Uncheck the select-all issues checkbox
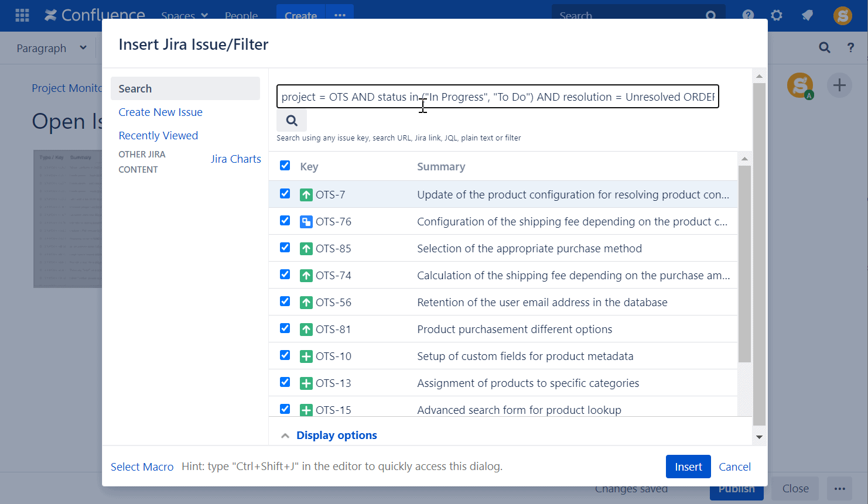 tap(285, 166)
